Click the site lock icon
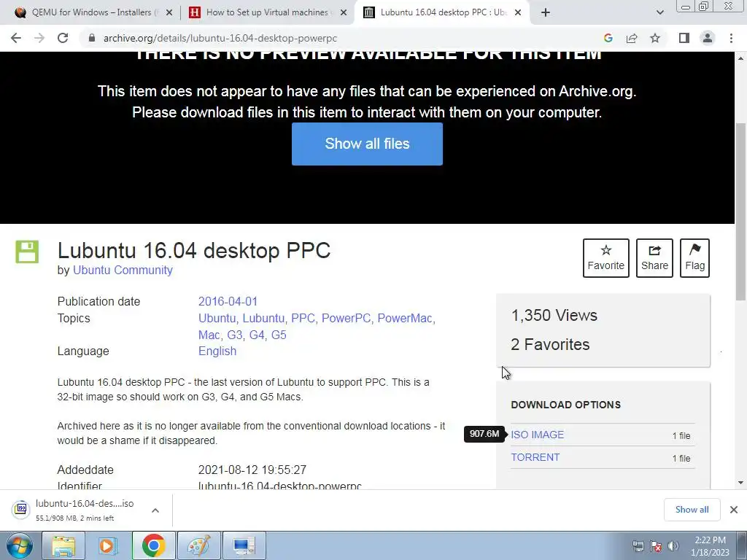 coord(91,38)
